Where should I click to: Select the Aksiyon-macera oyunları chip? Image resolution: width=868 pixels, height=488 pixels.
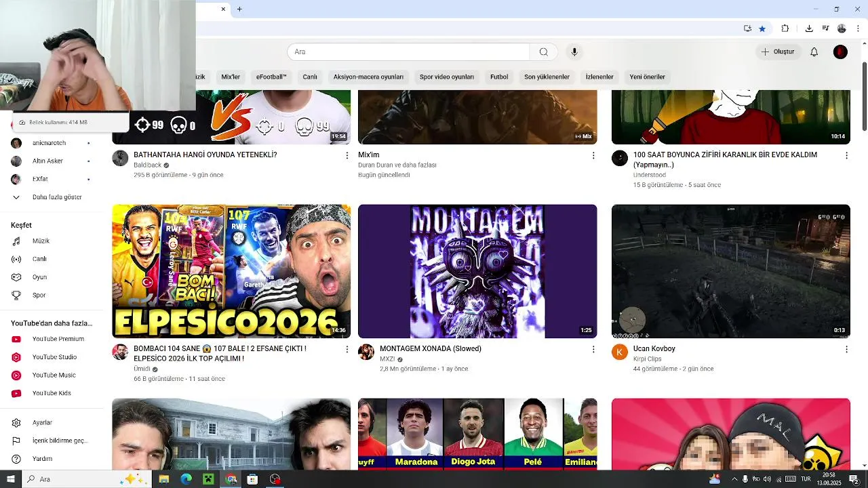pos(368,77)
